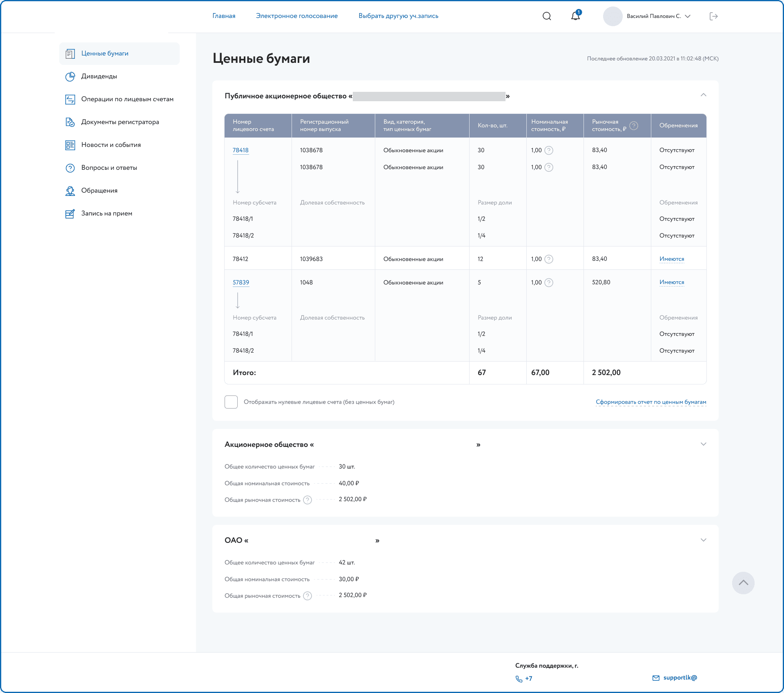The height and width of the screenshot is (693, 784).
Task: Click total market value 2 502,00 in Итого row
Action: pos(606,373)
